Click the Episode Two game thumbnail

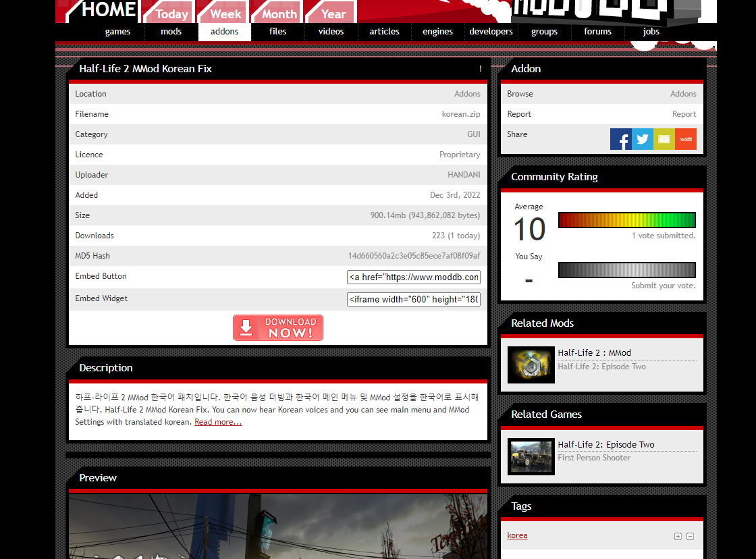531,456
